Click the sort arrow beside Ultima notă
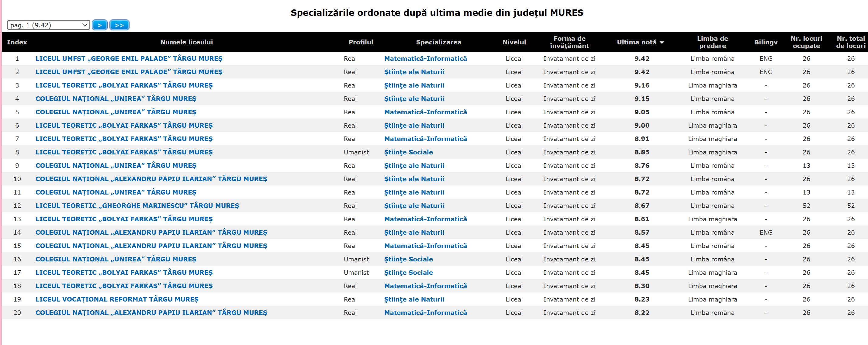The height and width of the screenshot is (345, 868). [x=662, y=43]
